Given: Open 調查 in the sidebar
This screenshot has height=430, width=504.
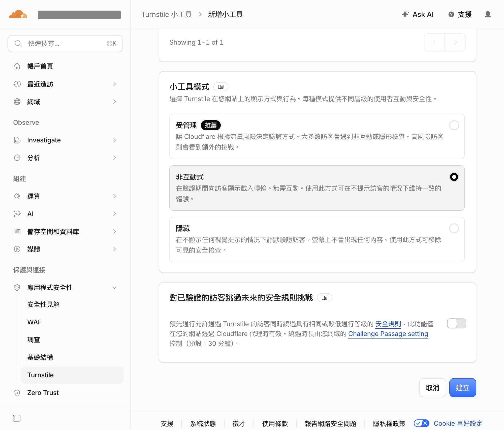Looking at the screenshot, I should point(34,340).
